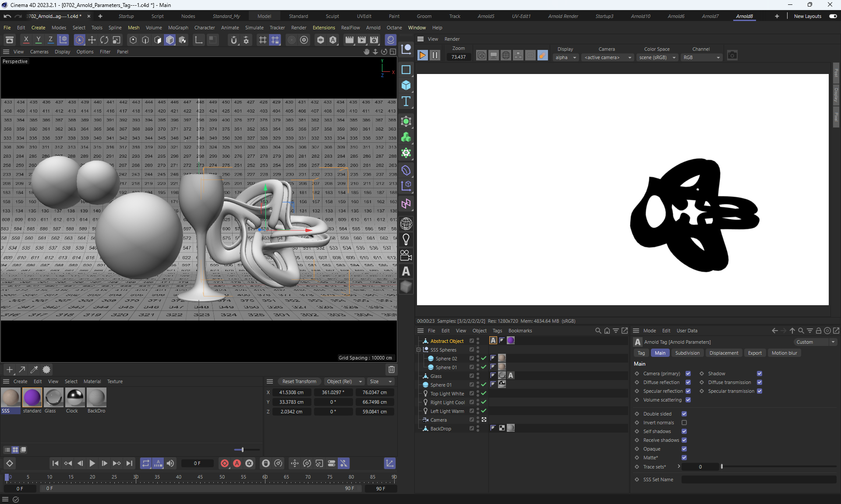Open the Channel RGB dropdown
Screen dimensions: 841x504
(x=702, y=57)
